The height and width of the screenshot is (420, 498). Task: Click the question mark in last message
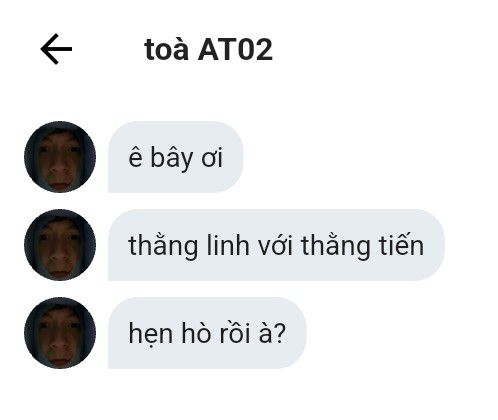(281, 333)
